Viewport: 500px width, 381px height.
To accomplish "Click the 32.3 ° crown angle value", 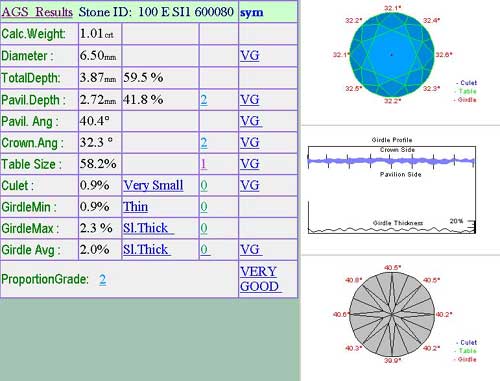I will [x=96, y=143].
